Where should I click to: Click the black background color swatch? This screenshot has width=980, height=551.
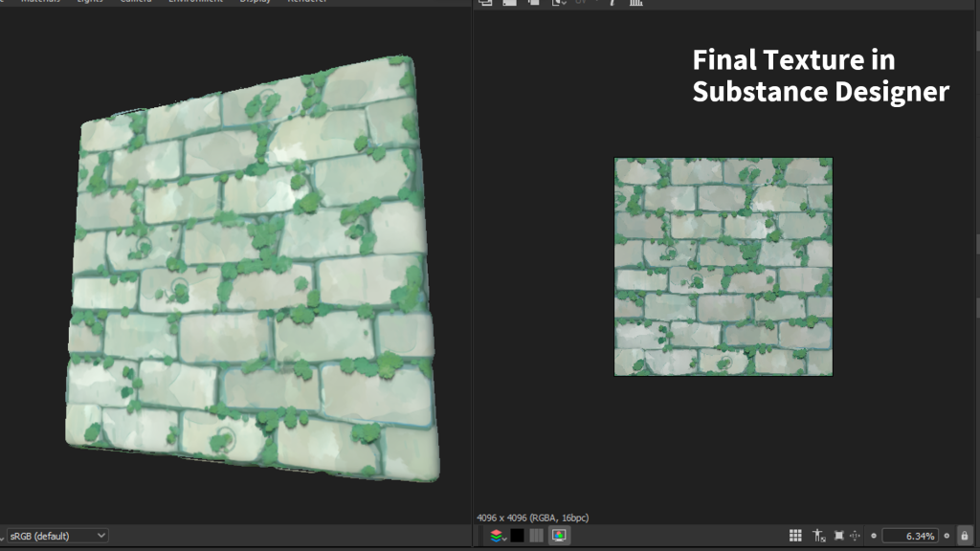(517, 536)
